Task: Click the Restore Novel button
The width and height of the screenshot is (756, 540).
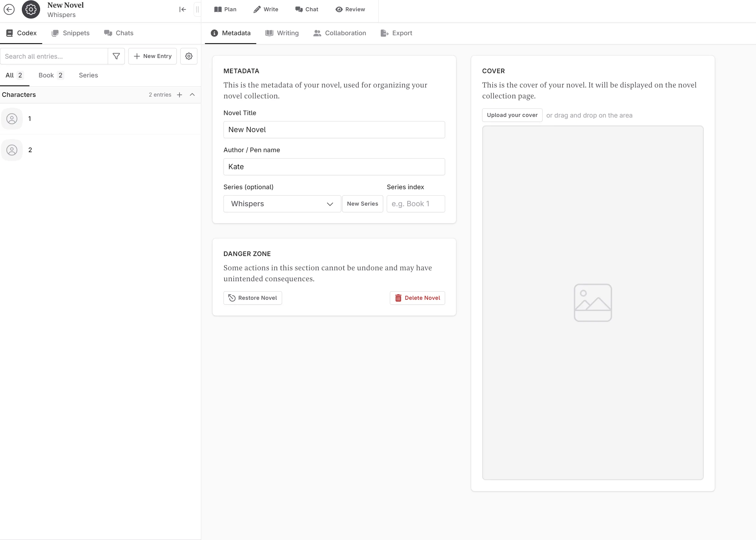Action: [x=252, y=298]
